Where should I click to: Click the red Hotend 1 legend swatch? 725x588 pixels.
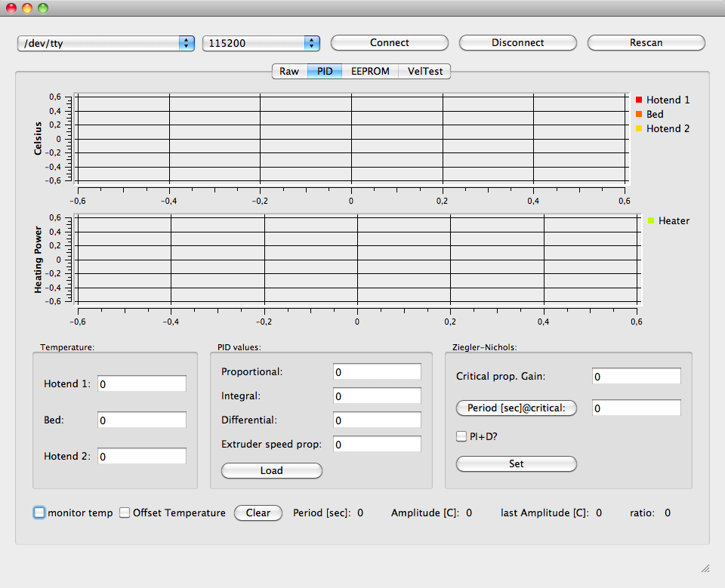pos(639,100)
